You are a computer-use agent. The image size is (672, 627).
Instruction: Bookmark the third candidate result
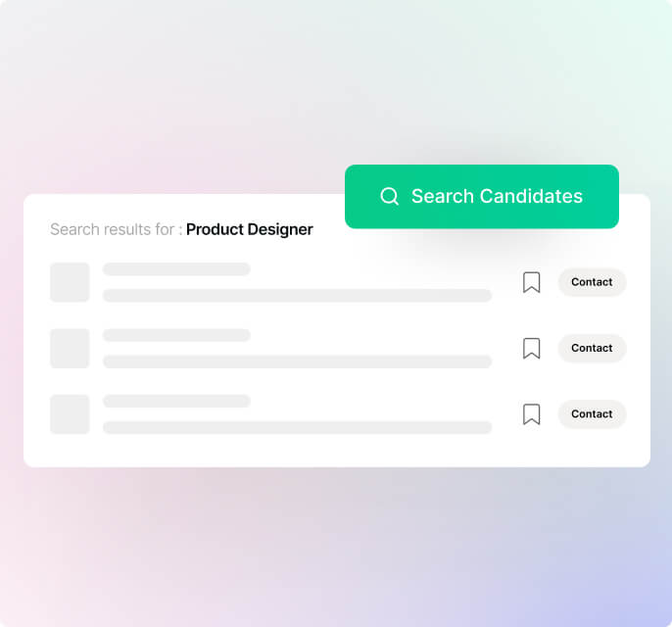531,414
